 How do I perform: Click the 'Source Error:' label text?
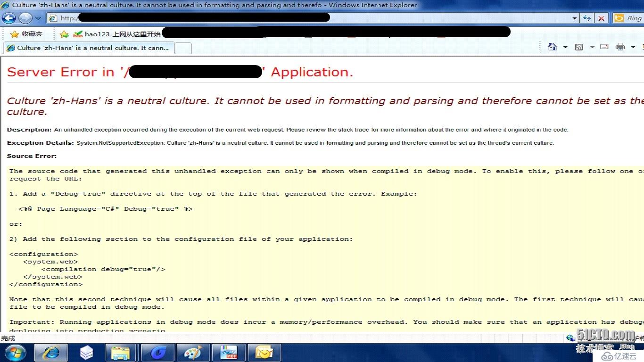(32, 156)
